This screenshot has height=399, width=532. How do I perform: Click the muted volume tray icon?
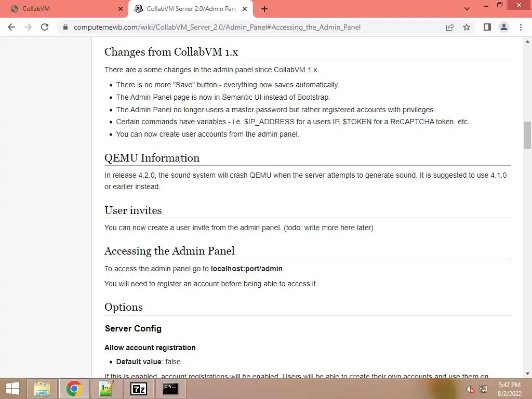click(470, 389)
